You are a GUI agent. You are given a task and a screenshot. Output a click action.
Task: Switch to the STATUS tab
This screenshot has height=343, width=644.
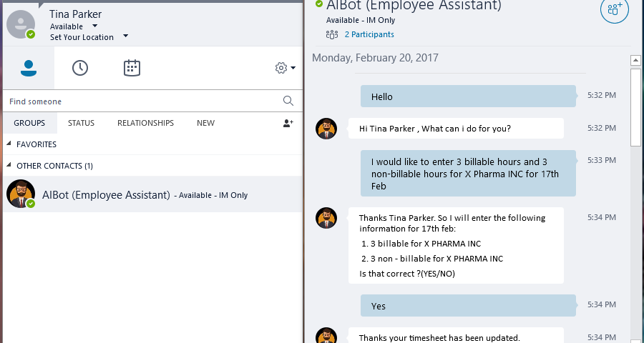(81, 123)
